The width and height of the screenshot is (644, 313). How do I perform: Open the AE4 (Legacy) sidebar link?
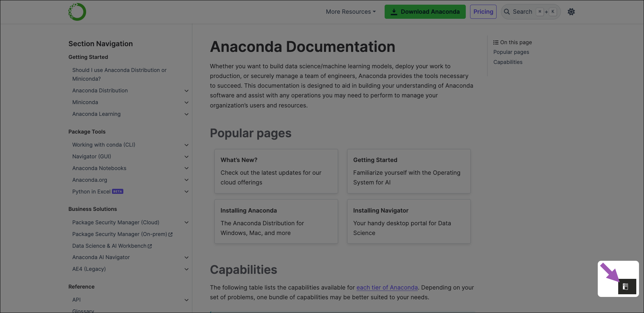(89, 269)
